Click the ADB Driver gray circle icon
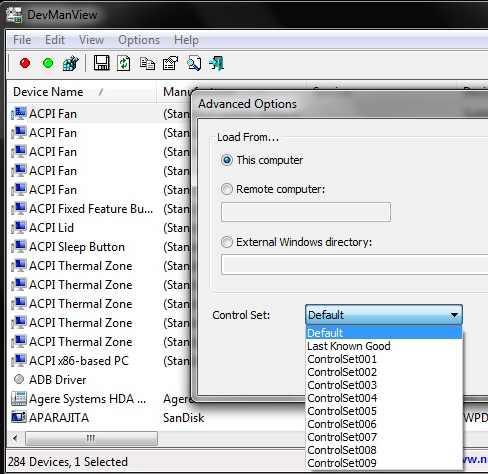Viewport: 488px width, 474px height. pyautogui.click(x=19, y=379)
